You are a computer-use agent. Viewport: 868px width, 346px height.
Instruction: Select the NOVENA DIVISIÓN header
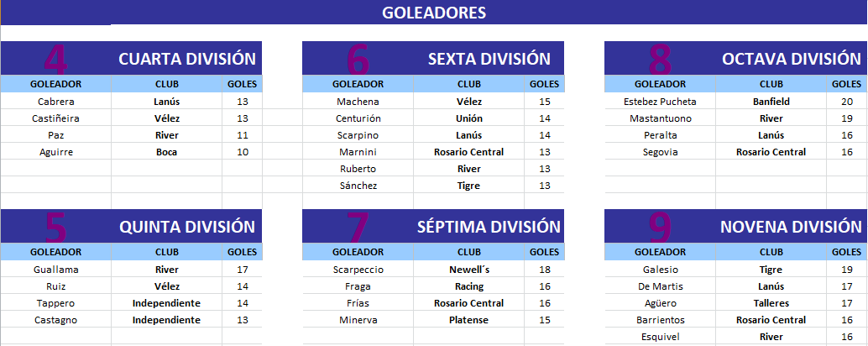[x=736, y=226]
